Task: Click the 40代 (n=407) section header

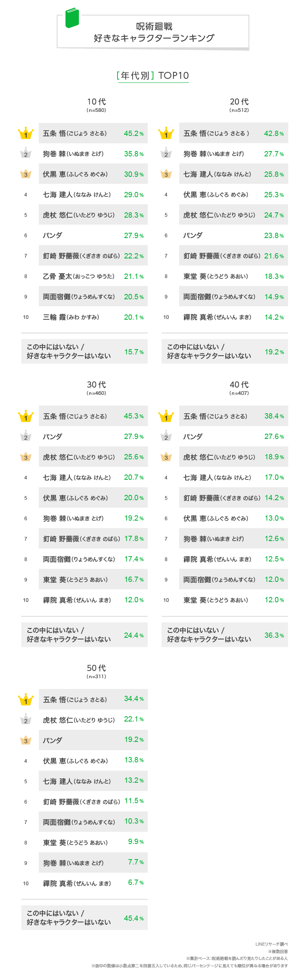Action: click(239, 388)
